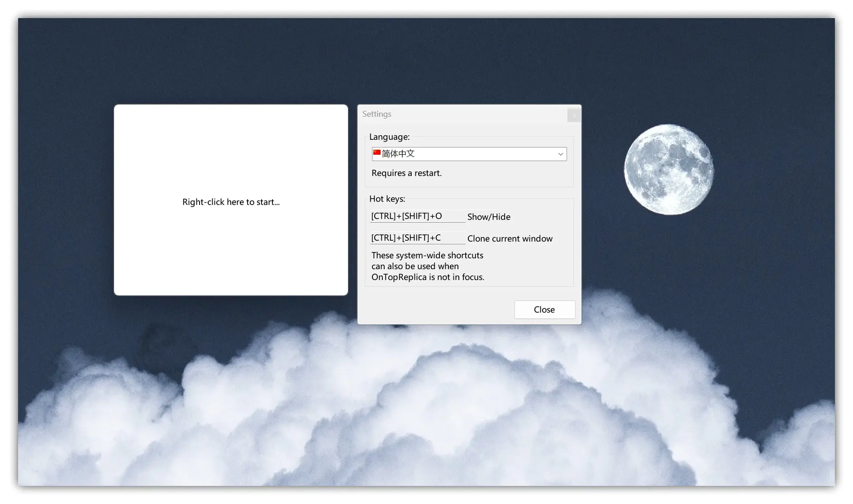This screenshot has height=504, width=853.
Task: Click the Close button in Settings
Action: (545, 309)
